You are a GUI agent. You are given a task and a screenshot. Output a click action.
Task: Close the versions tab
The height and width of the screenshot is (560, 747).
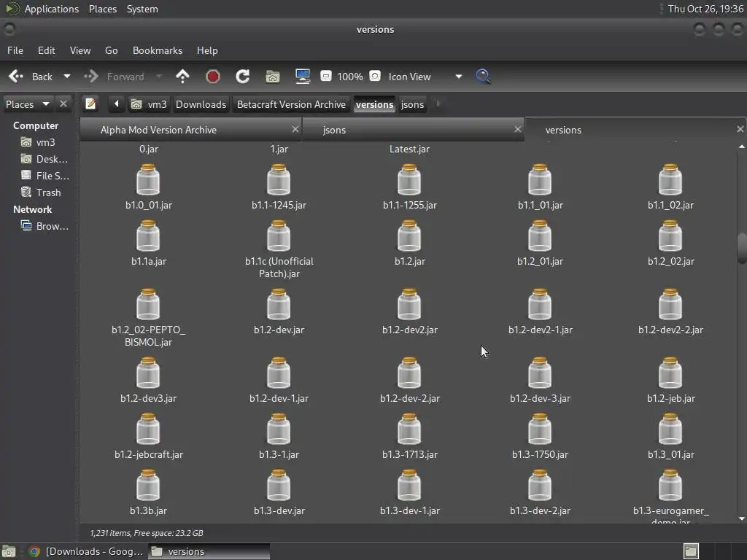click(740, 129)
